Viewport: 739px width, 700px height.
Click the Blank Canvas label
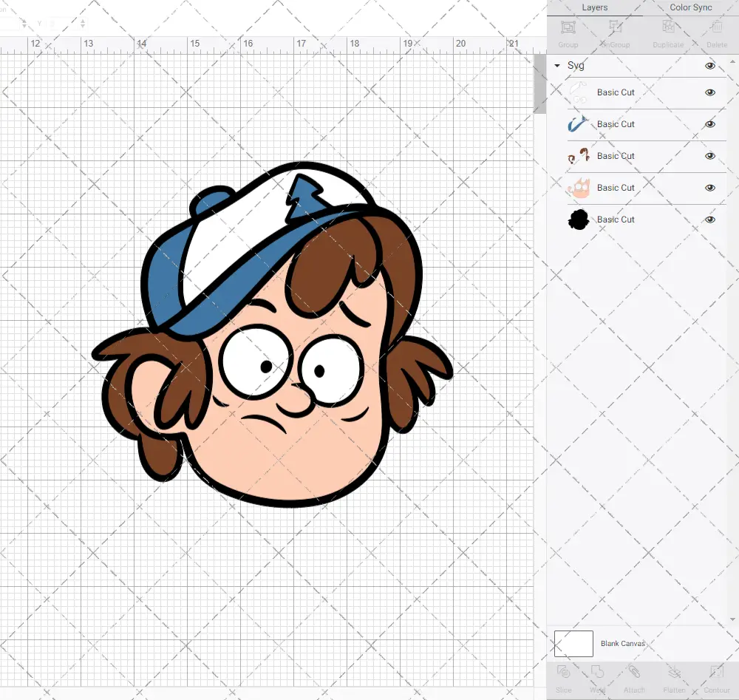pos(622,643)
